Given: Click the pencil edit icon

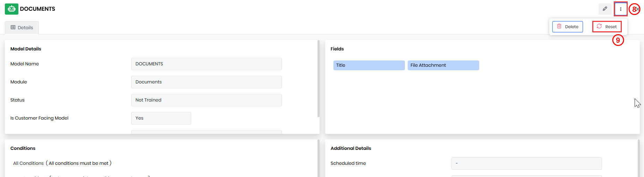Looking at the screenshot, I should tap(605, 9).
